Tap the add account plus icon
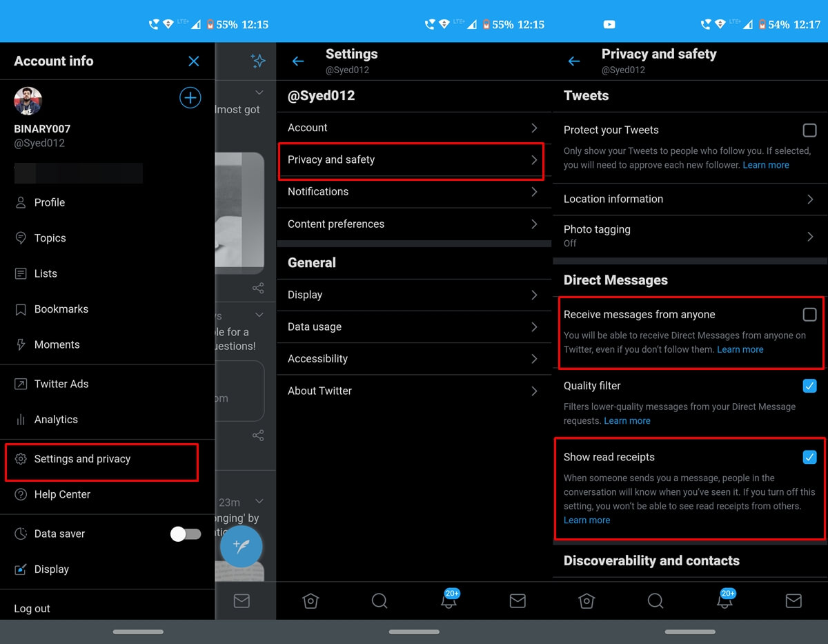The height and width of the screenshot is (644, 828). click(x=190, y=98)
